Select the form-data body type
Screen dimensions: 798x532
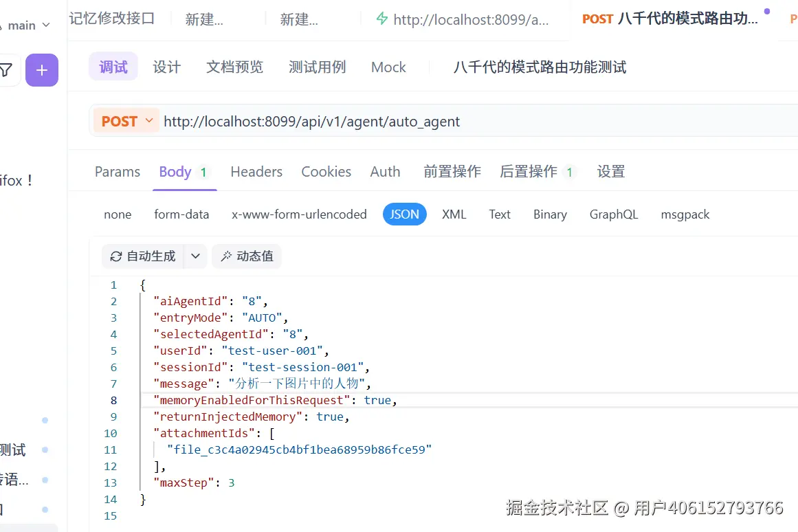point(181,214)
